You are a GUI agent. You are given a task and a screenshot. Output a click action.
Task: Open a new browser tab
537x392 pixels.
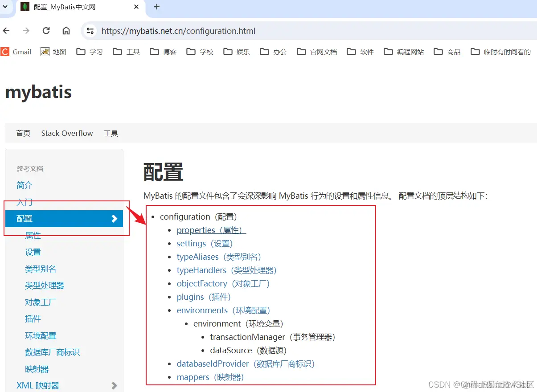click(x=156, y=7)
